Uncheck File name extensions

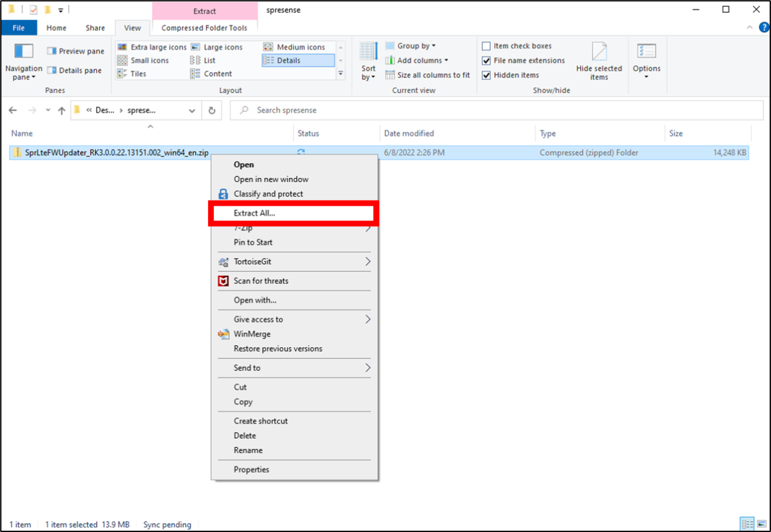click(x=487, y=60)
